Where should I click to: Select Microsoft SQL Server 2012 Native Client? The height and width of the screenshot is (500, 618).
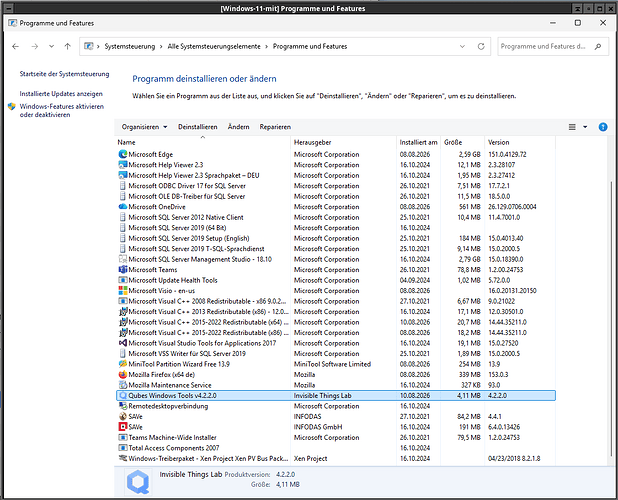pos(336,217)
